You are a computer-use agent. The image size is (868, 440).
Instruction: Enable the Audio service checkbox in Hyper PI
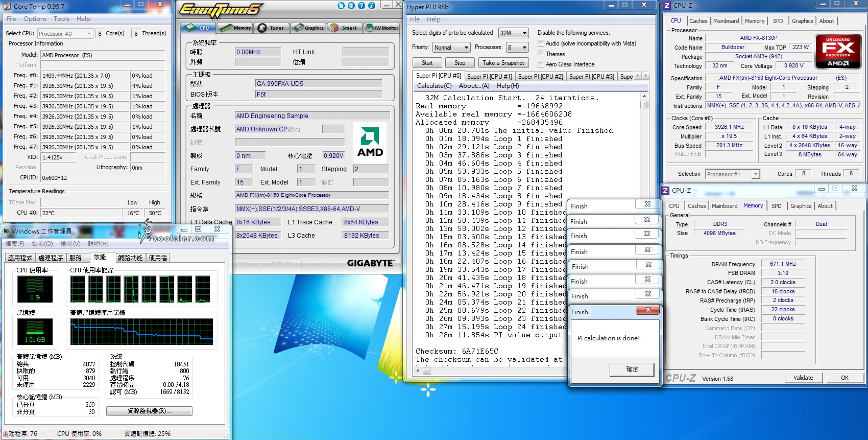tap(541, 43)
